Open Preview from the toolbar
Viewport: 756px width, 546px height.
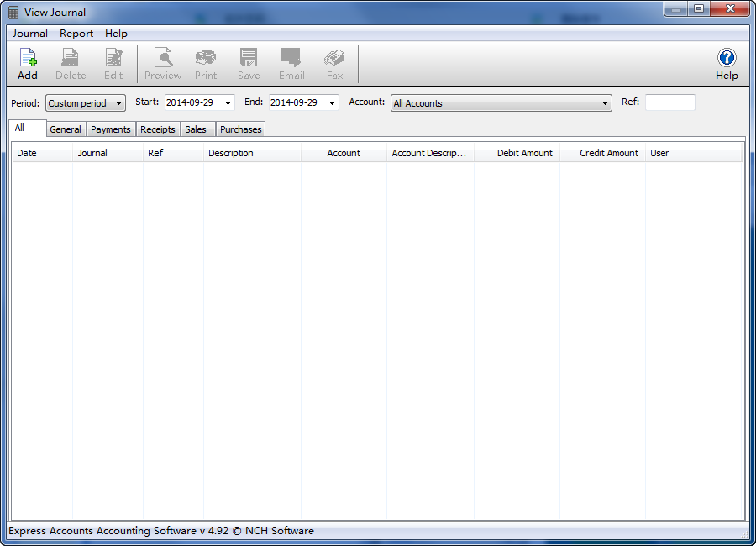point(163,64)
